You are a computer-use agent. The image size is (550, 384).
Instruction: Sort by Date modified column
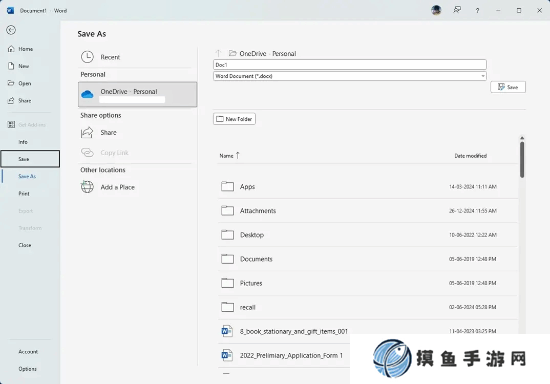[470, 156]
